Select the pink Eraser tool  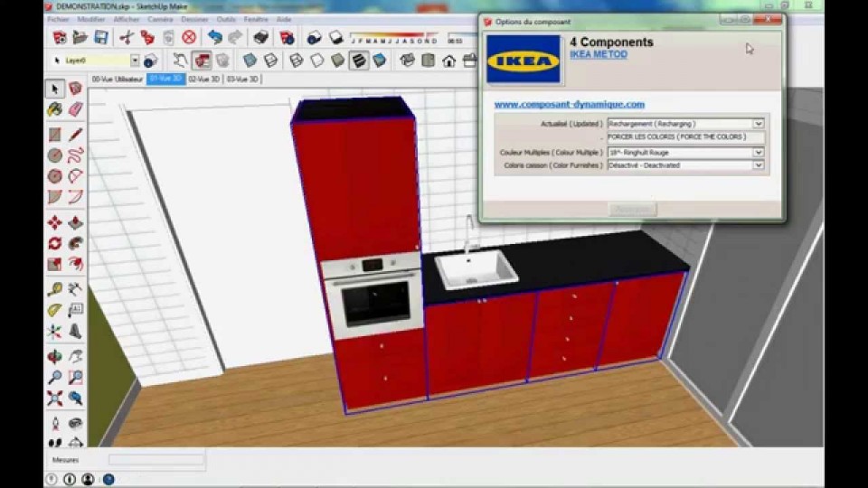click(x=76, y=109)
